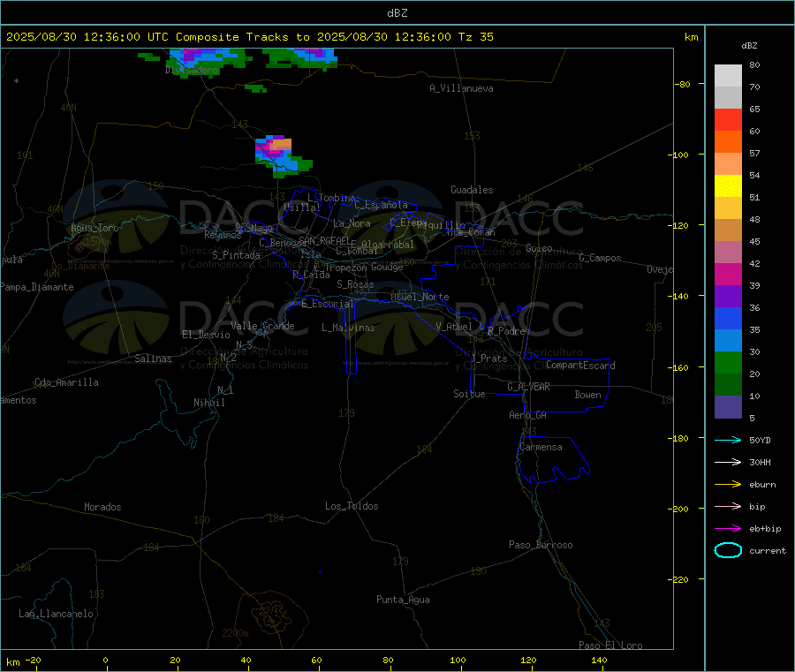795x672 pixels.
Task: Click the magenta 42 dBZ color swatch
Action: pos(728,274)
